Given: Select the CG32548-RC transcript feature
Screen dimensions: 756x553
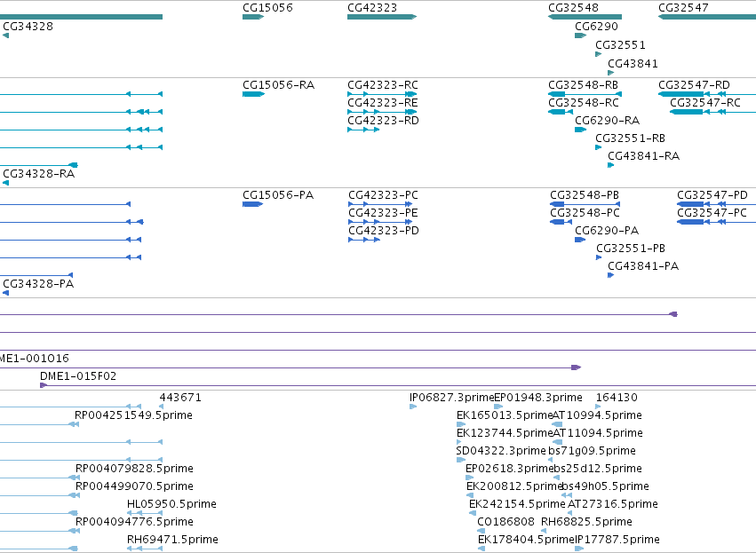Looking at the screenshot, I should [561, 112].
